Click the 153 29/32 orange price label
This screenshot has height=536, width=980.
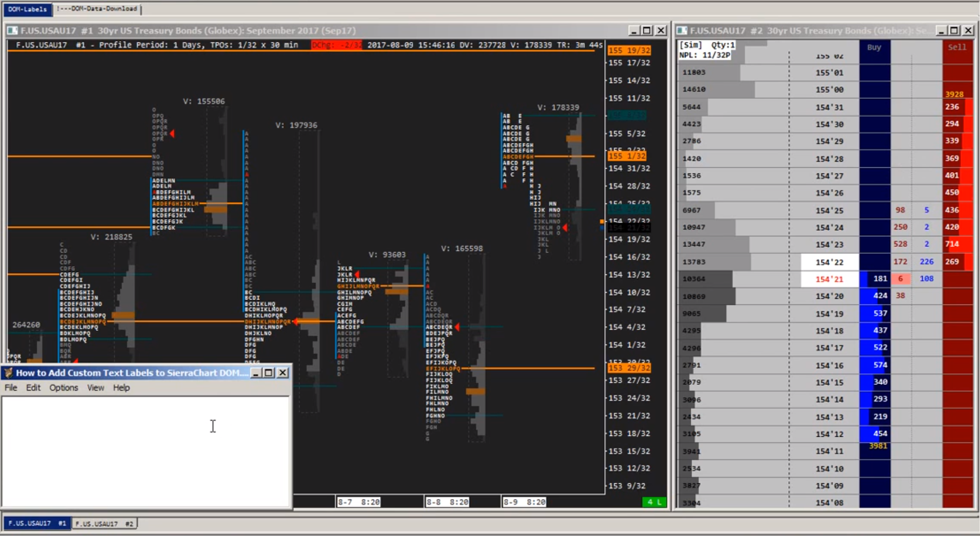point(629,368)
